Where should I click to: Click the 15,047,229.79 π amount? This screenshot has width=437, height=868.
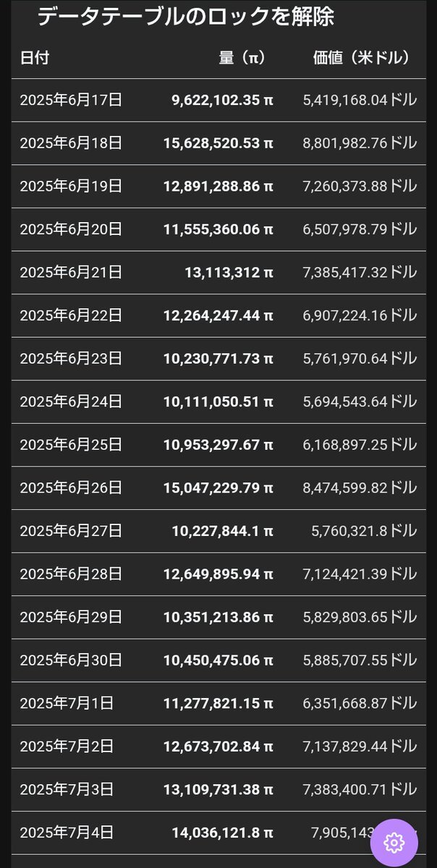click(218, 488)
